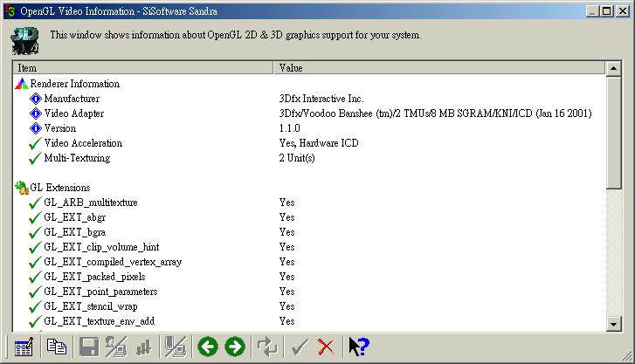
Task: Click green check beside GL_EXT_abgr
Action: tap(35, 218)
